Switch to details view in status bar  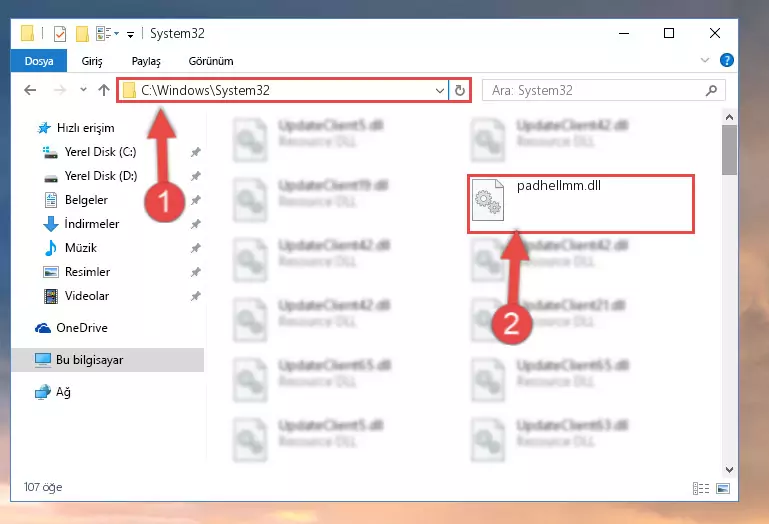pyautogui.click(x=701, y=488)
